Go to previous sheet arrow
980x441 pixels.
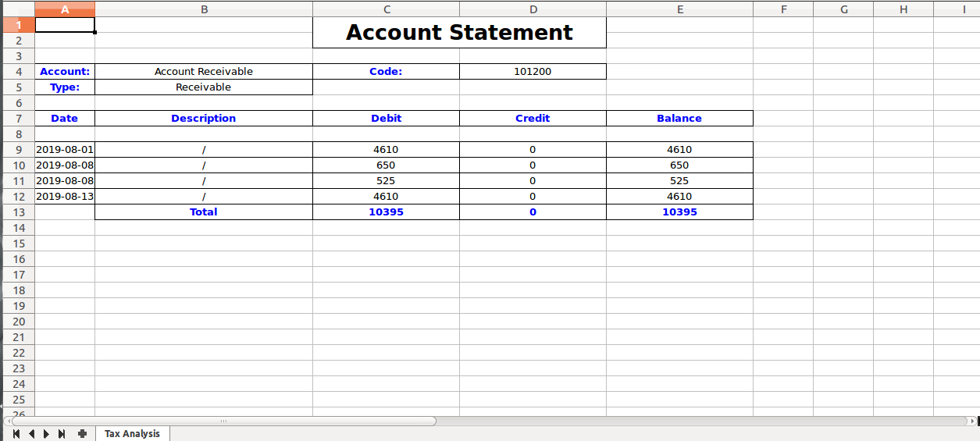coord(32,434)
